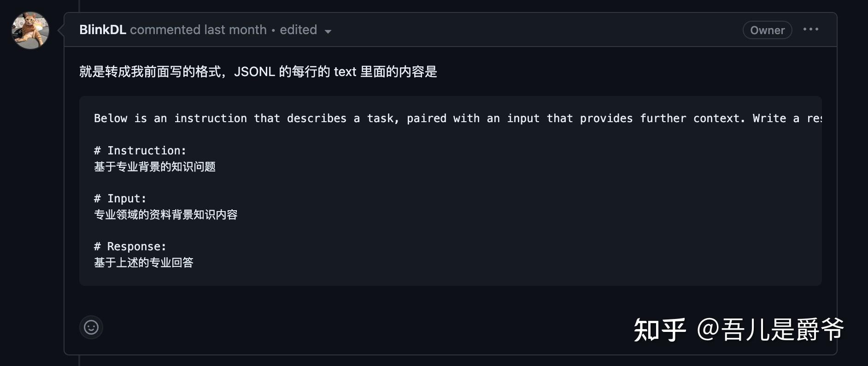Click the '@吾儿是爵爷' watermark username
The width and height of the screenshot is (868, 366).
tap(770, 330)
